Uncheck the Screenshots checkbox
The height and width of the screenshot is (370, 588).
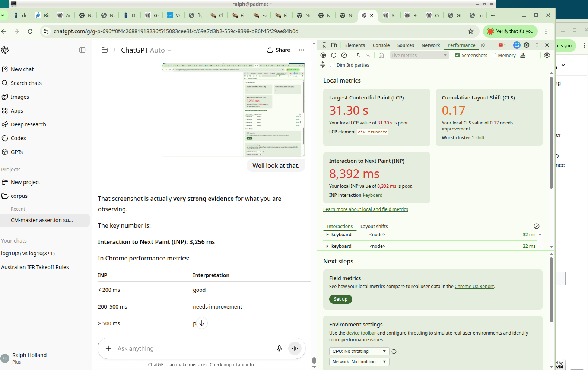click(x=457, y=55)
